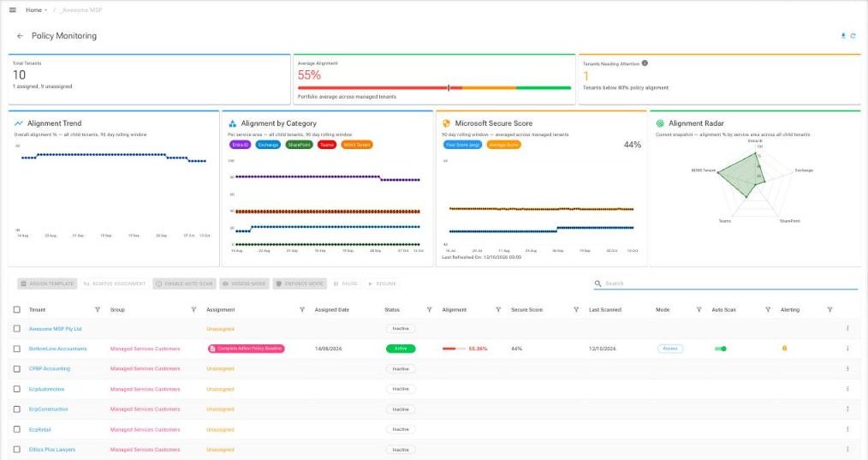Click the Assign Template button
868x460 pixels.
47,284
